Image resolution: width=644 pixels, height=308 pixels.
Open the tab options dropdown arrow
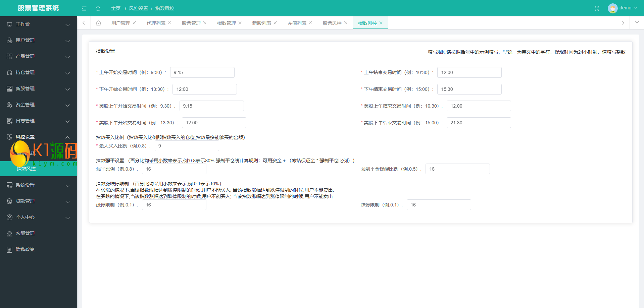637,23
